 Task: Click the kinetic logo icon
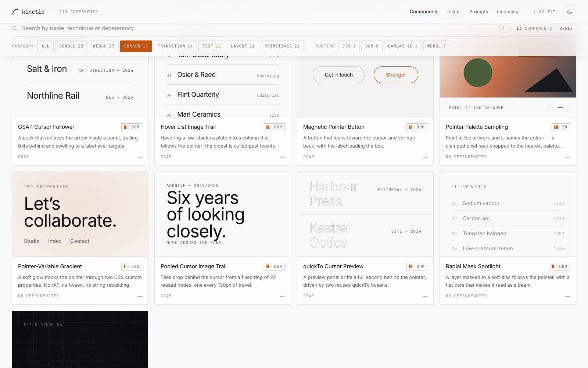(15, 12)
